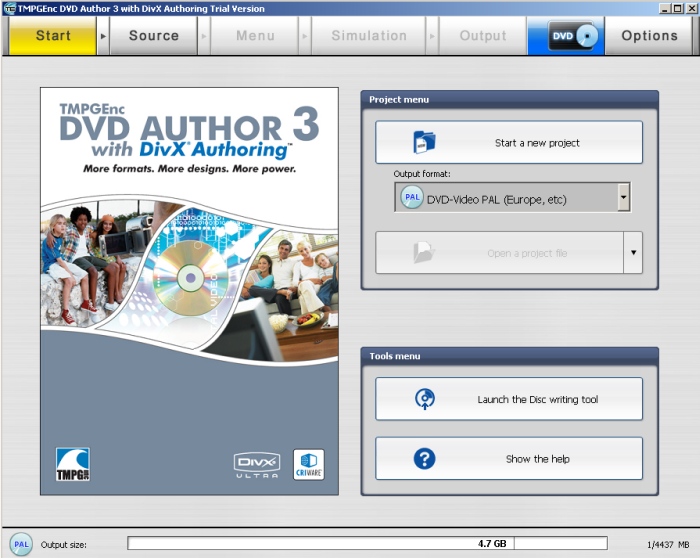Click the new project folder icon

click(x=424, y=142)
